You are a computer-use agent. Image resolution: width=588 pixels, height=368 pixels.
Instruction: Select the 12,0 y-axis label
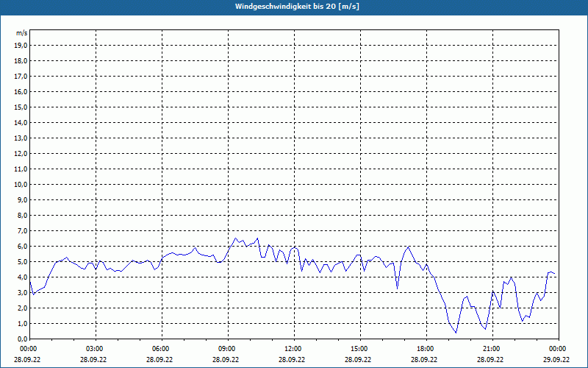tap(21, 154)
